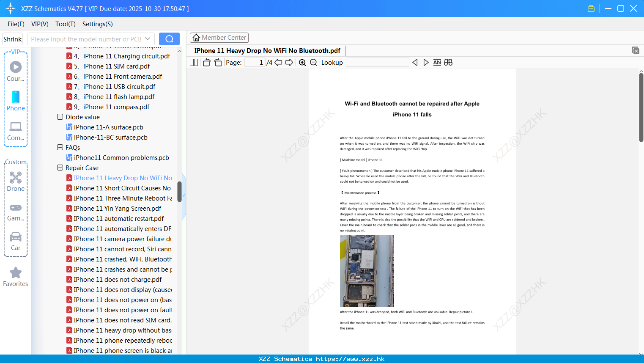Open iPhone 11 SIM card.pdf
The image size is (644, 363).
[108, 66]
